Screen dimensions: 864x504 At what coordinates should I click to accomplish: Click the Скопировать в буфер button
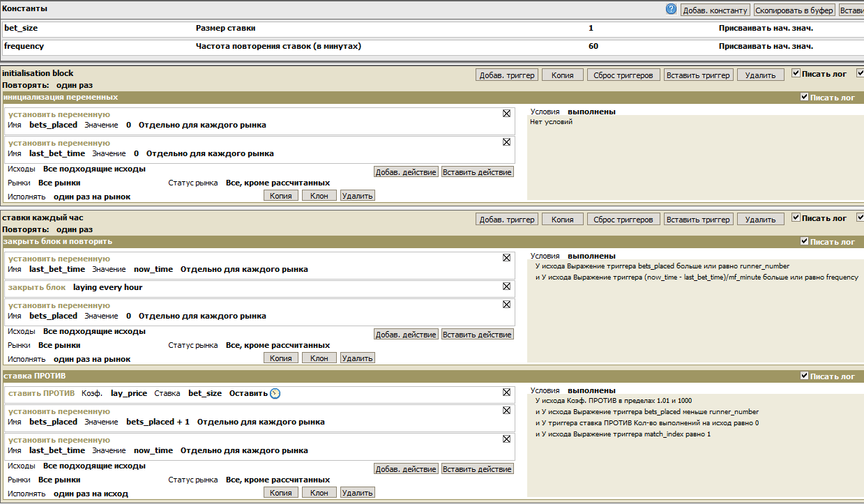point(794,10)
